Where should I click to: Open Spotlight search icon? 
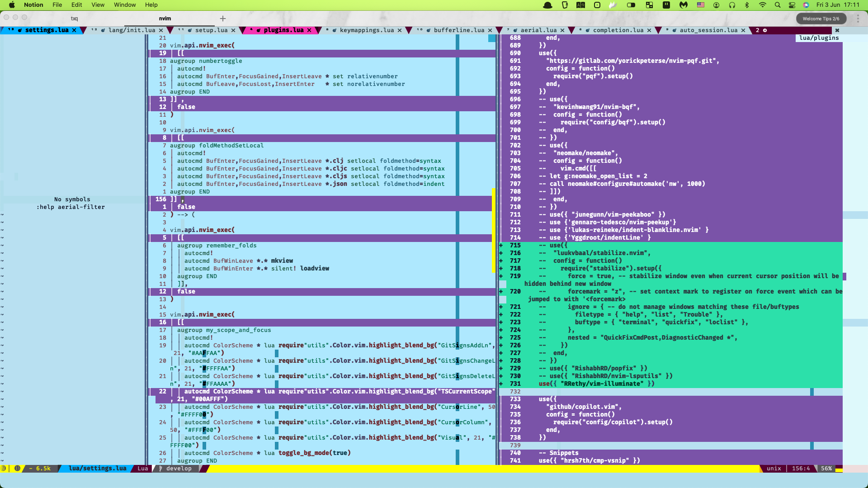pyautogui.click(x=778, y=5)
